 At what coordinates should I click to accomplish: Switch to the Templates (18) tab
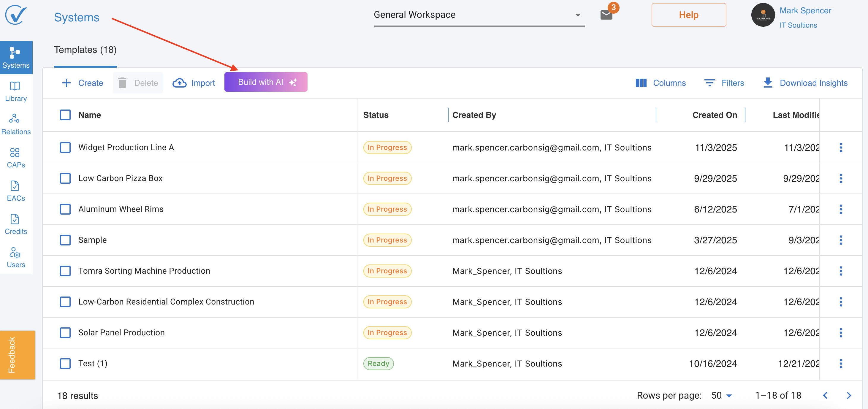(85, 50)
